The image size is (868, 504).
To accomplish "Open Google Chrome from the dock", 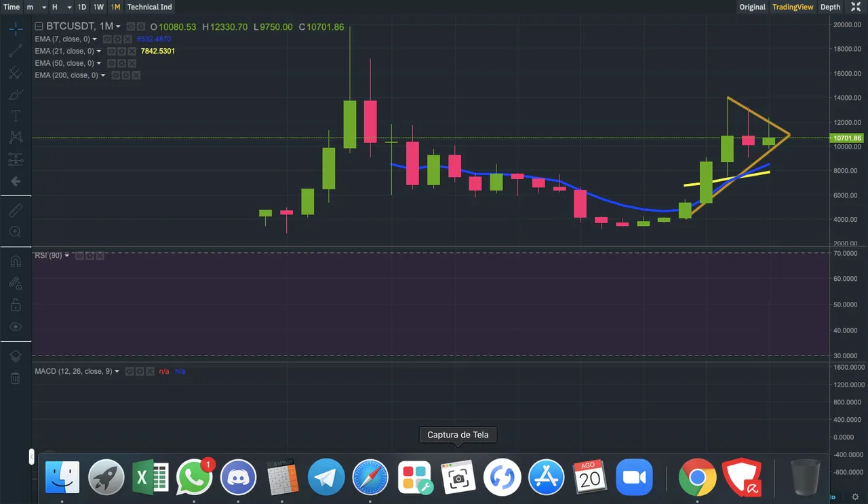I will tap(696, 477).
